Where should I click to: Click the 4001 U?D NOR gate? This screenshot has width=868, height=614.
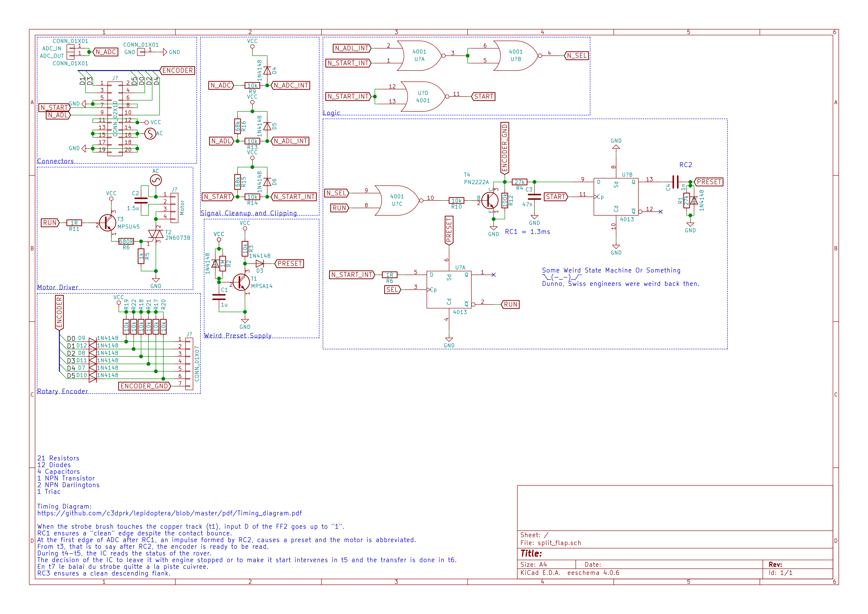(x=423, y=97)
